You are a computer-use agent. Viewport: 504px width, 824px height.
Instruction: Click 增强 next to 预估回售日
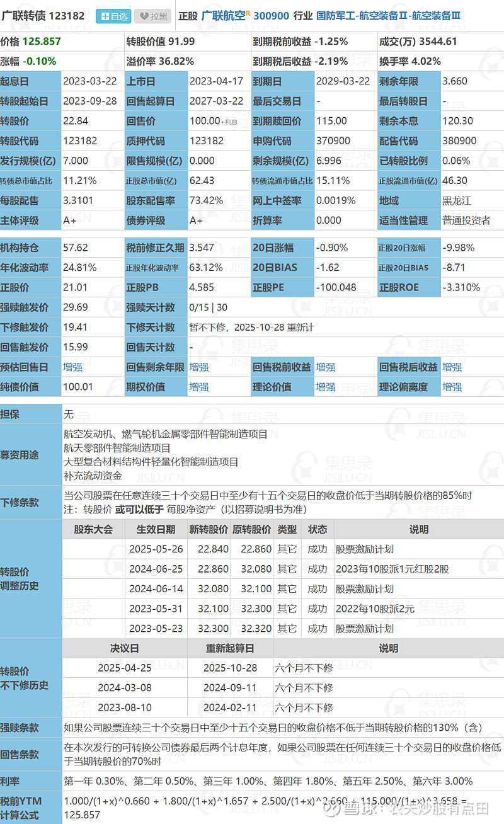pyautogui.click(x=72, y=367)
